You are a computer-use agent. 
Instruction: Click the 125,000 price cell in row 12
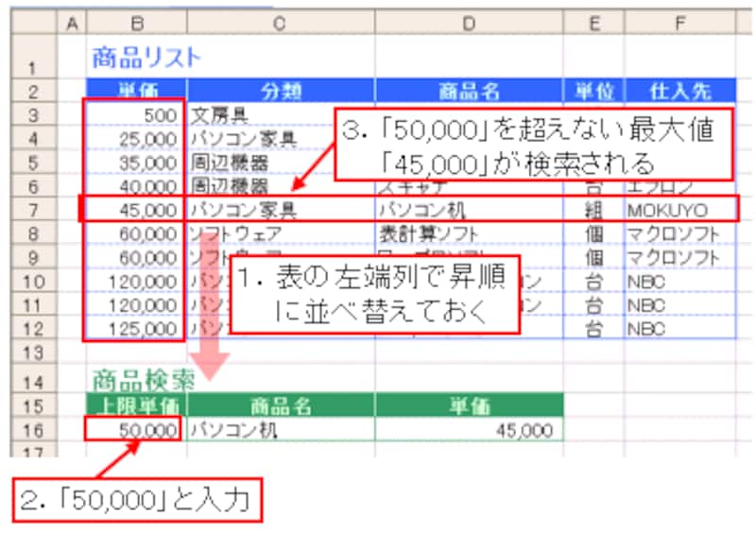tap(135, 330)
